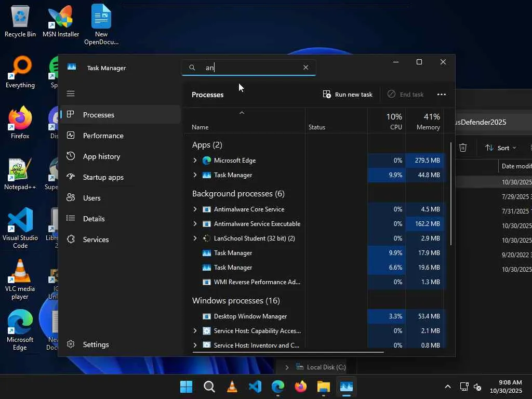Click the horizontal scrollbar below process list

pos(288,352)
